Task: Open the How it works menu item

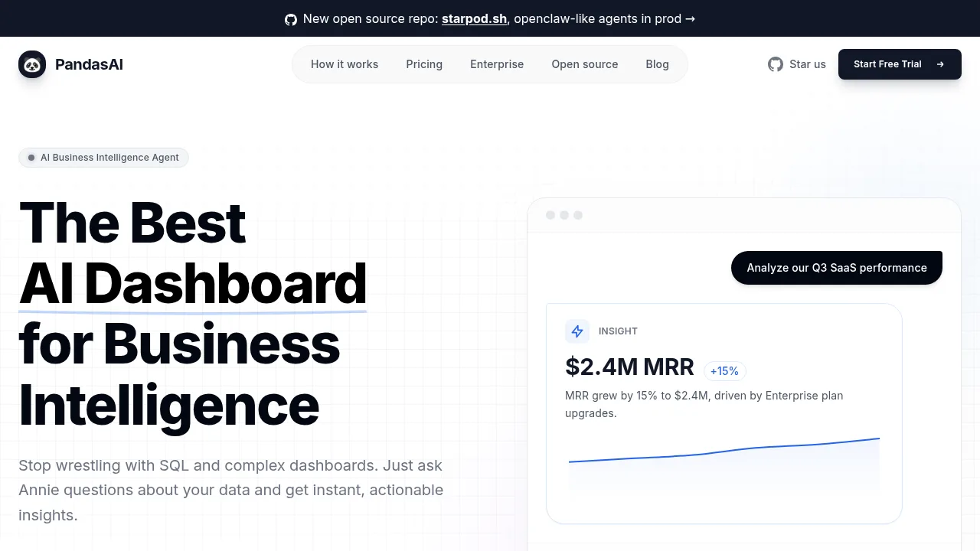Action: pyautogui.click(x=345, y=64)
